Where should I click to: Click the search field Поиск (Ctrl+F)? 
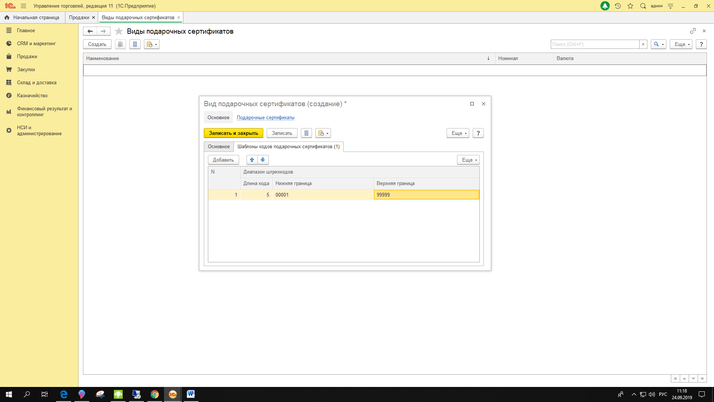[595, 44]
